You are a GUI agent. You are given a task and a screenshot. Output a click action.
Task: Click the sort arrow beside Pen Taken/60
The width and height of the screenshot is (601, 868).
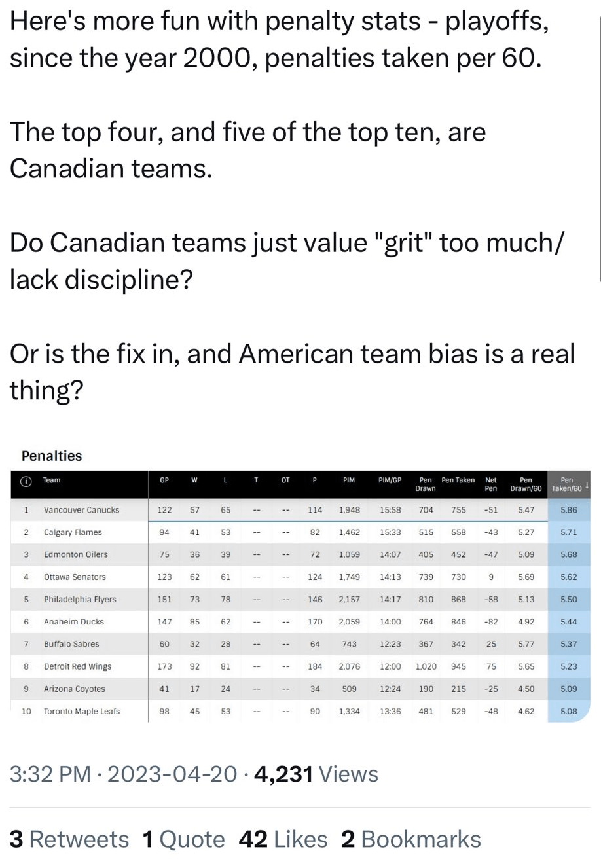587,485
